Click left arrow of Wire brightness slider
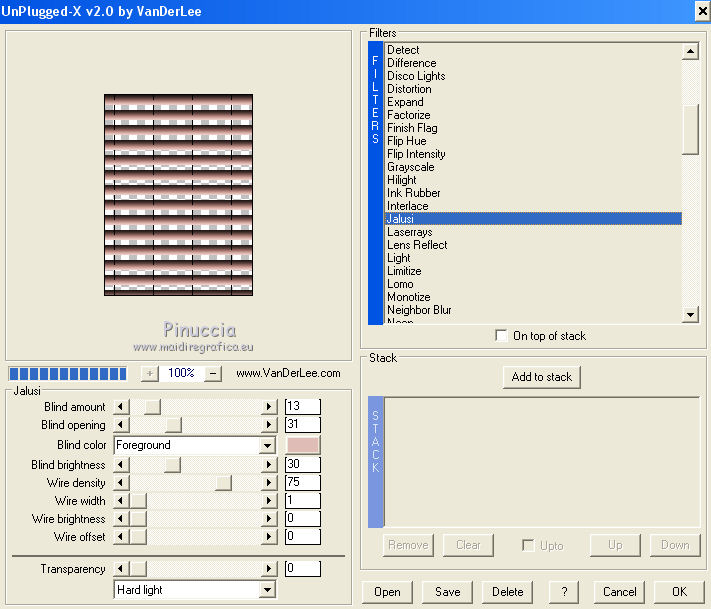711x609 pixels. click(121, 518)
